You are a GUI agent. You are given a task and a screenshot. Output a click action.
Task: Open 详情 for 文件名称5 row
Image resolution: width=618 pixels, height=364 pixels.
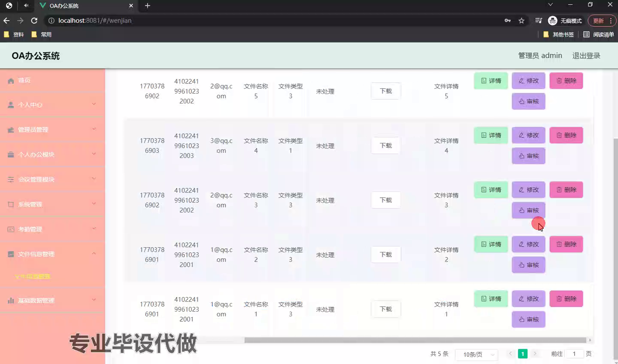[491, 81]
